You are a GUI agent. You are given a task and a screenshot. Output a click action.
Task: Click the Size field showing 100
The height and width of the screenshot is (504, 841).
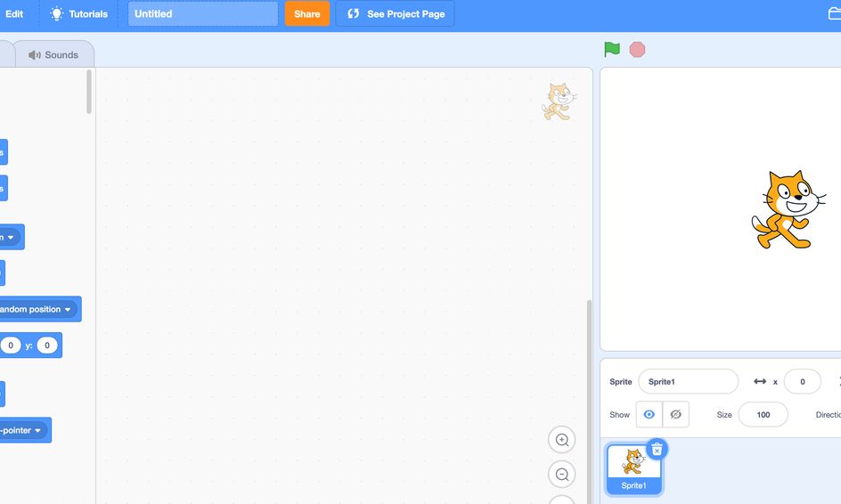click(x=763, y=414)
